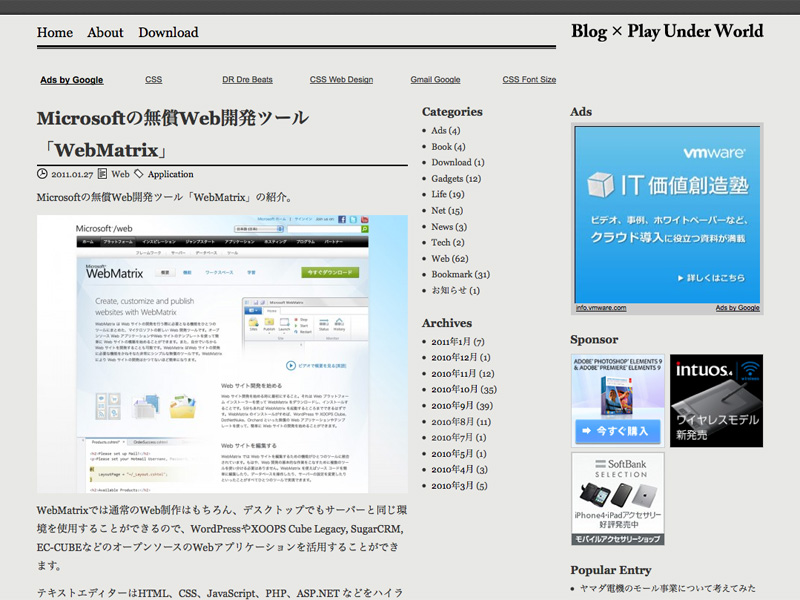The width and height of the screenshot is (800, 600).
Task: Click the SoftBank Selection sponsor banner
Action: click(618, 498)
